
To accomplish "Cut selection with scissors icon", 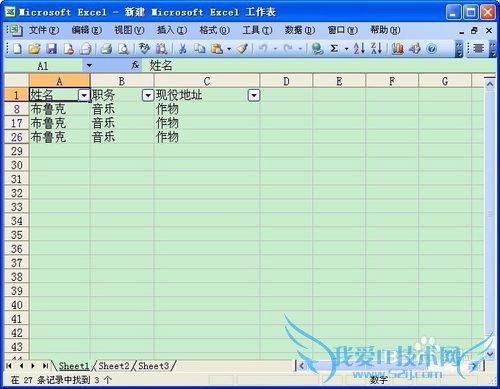I will coord(182,49).
